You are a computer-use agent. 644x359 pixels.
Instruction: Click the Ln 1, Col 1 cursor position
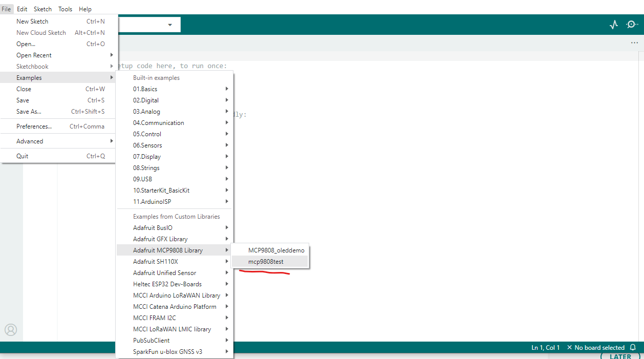point(545,348)
